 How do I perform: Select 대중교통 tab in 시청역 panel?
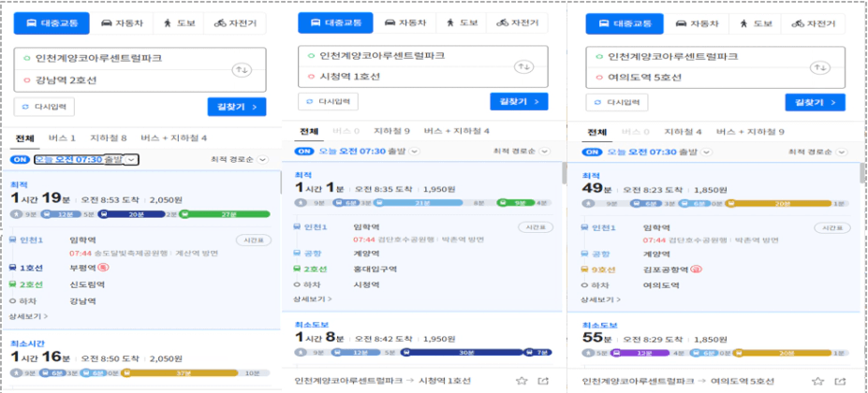pos(335,22)
